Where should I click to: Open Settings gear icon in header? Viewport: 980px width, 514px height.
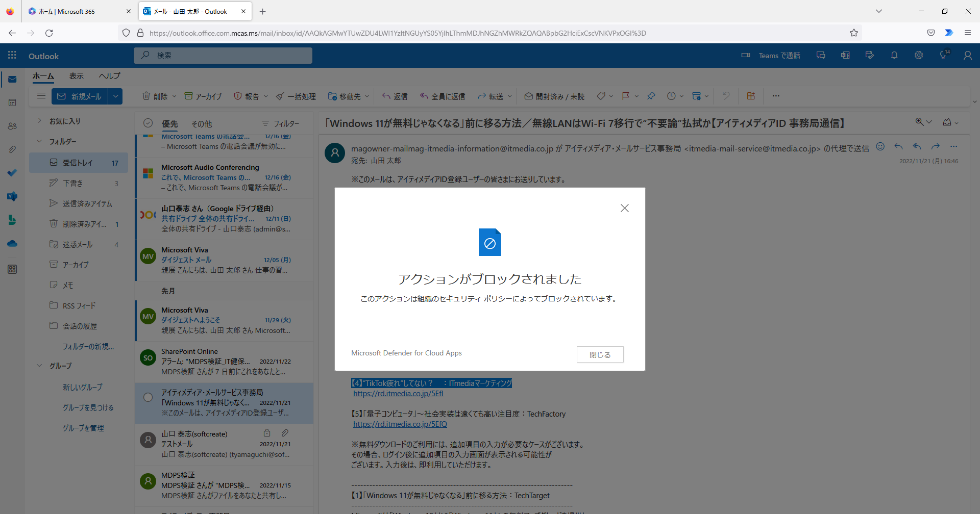(919, 55)
